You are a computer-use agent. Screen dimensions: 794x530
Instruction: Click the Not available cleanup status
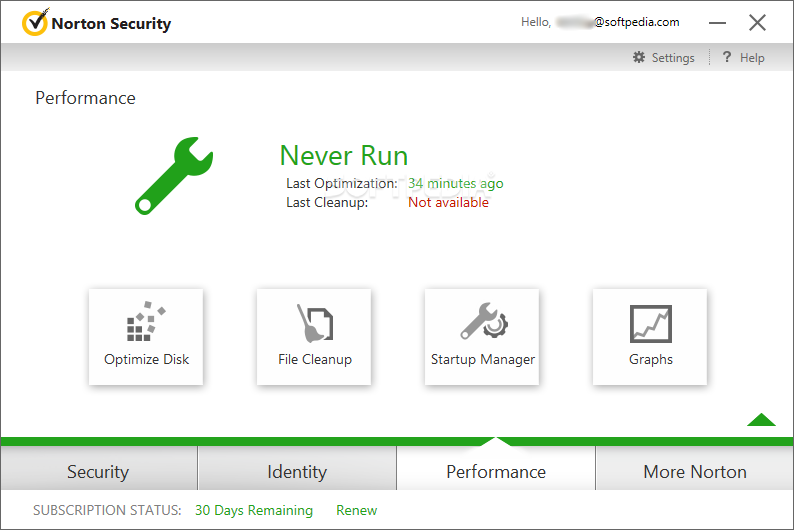(449, 202)
